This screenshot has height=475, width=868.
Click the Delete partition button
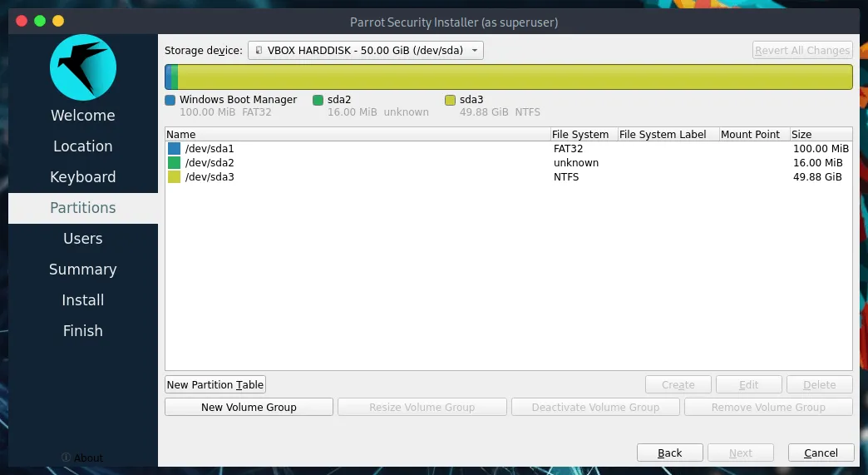(819, 385)
